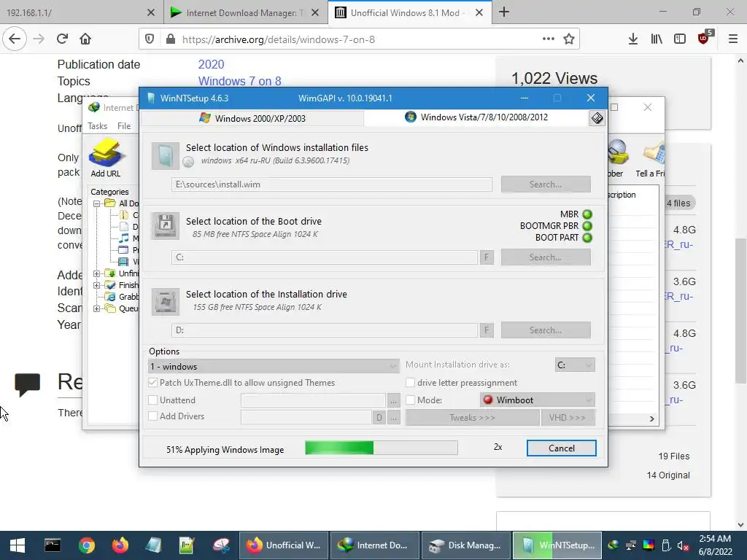Image resolution: width=747 pixels, height=560 pixels.
Task: Expand Unfinished category in IDM
Action: tap(97, 273)
